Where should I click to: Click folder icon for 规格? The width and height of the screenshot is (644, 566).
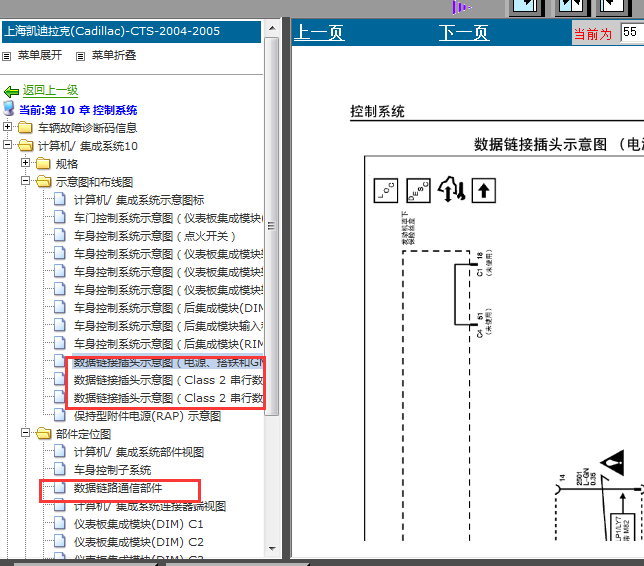click(43, 163)
